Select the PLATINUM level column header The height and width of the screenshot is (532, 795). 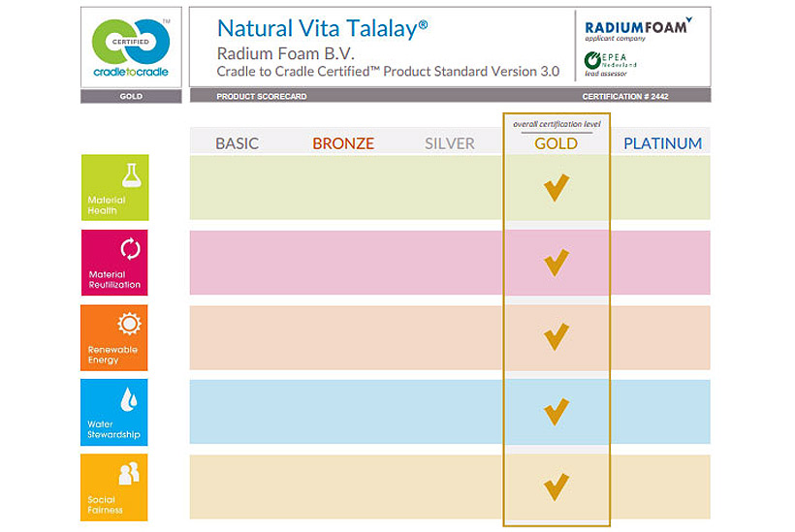(x=662, y=143)
